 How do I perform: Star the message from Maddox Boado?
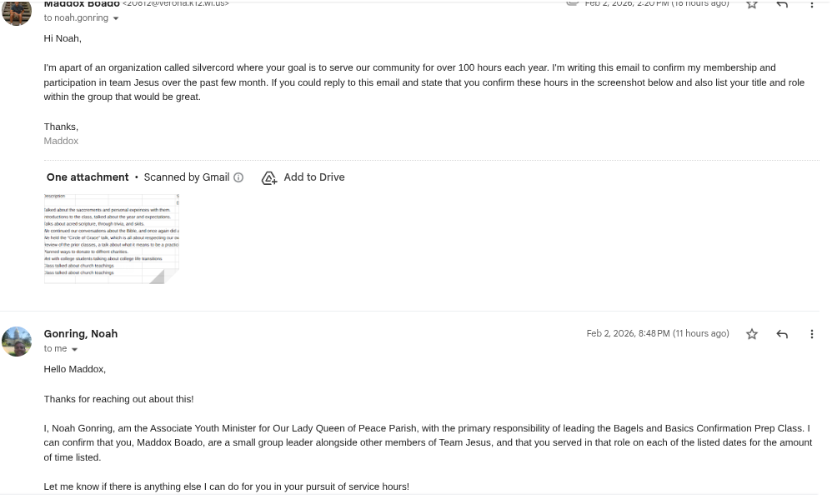tap(751, 4)
